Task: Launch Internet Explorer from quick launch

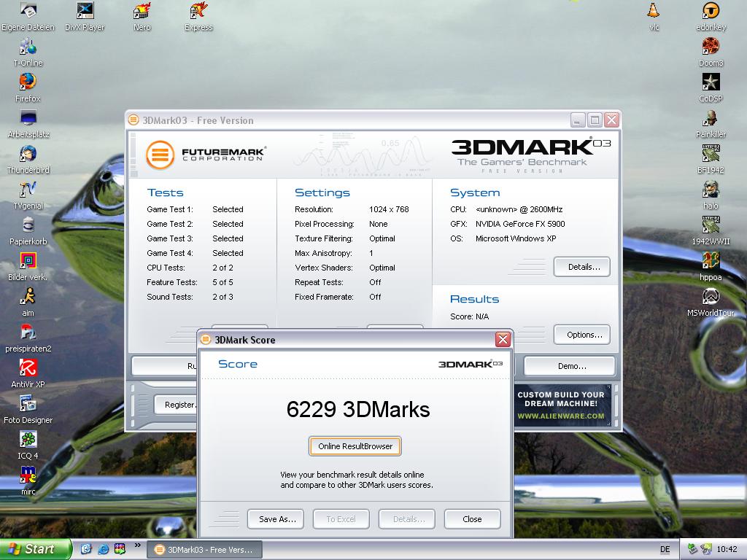Action: point(103,549)
